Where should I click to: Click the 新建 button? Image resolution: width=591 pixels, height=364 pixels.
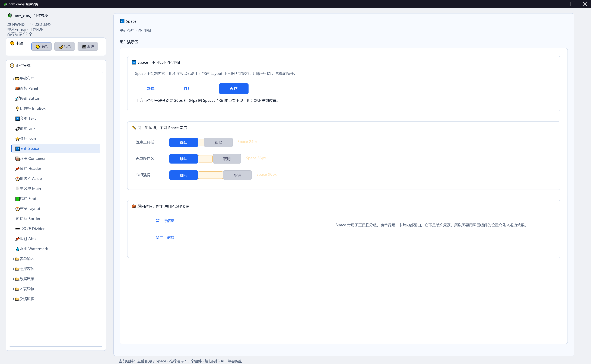151,89
